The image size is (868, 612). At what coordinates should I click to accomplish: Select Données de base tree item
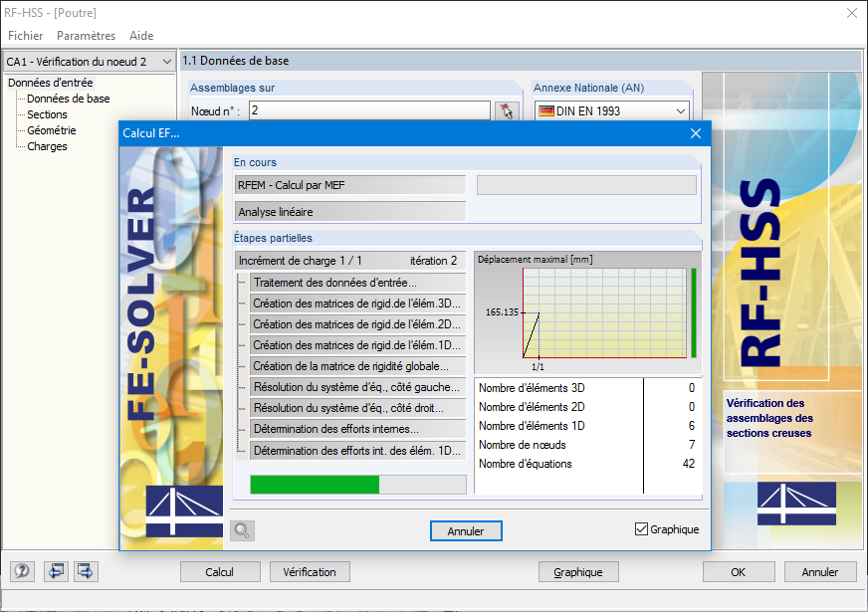click(x=68, y=99)
